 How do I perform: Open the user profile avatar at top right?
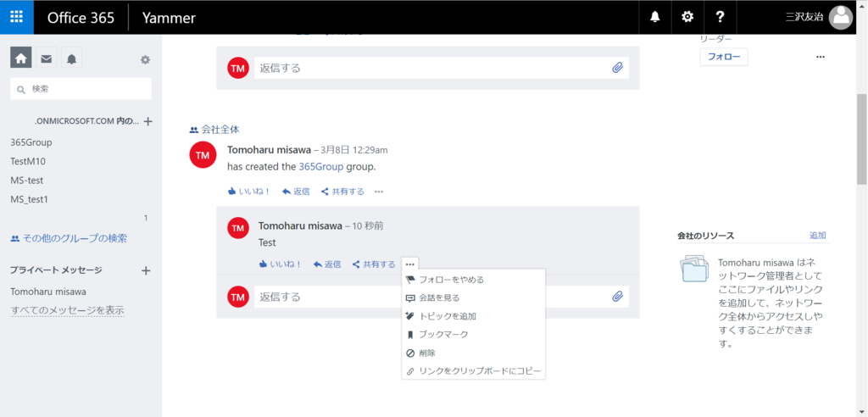[841, 17]
